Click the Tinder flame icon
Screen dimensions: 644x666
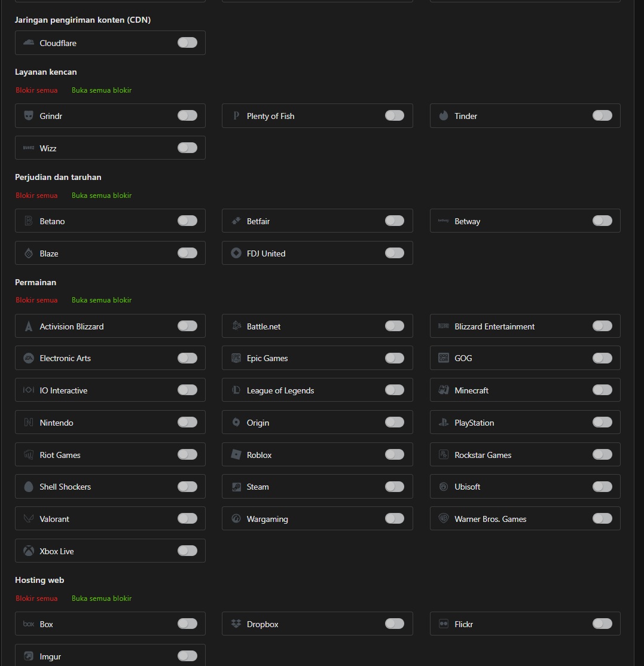[444, 115]
